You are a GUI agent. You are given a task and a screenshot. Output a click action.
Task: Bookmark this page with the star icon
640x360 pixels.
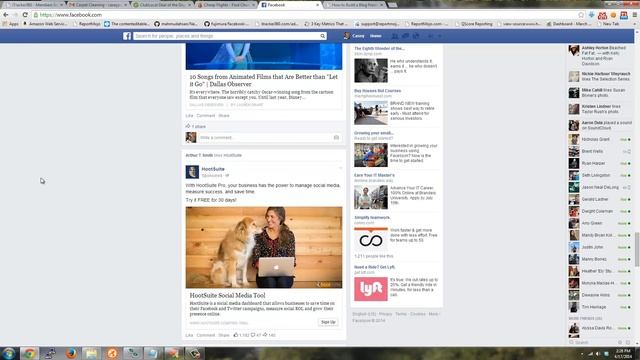[x=581, y=15]
